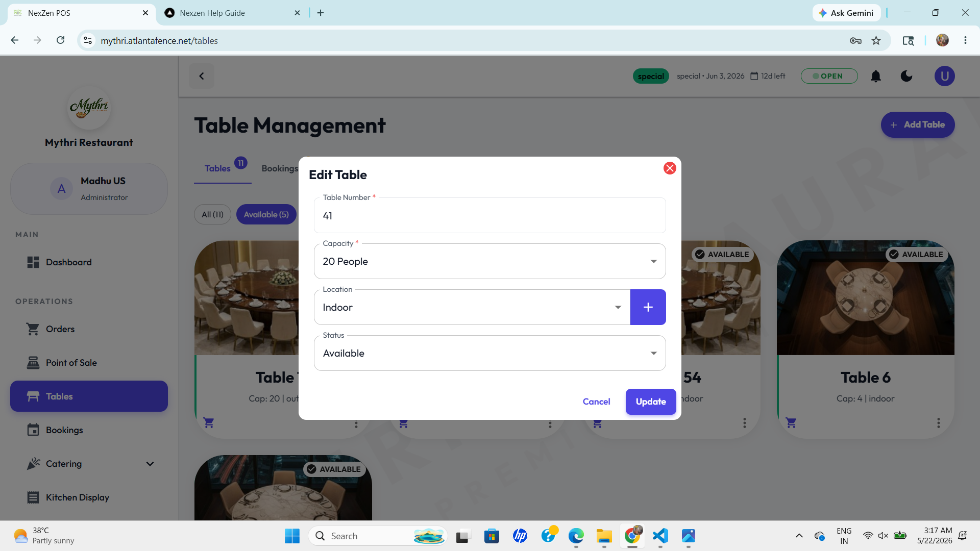Open File Explorer from taskbar

click(x=604, y=536)
